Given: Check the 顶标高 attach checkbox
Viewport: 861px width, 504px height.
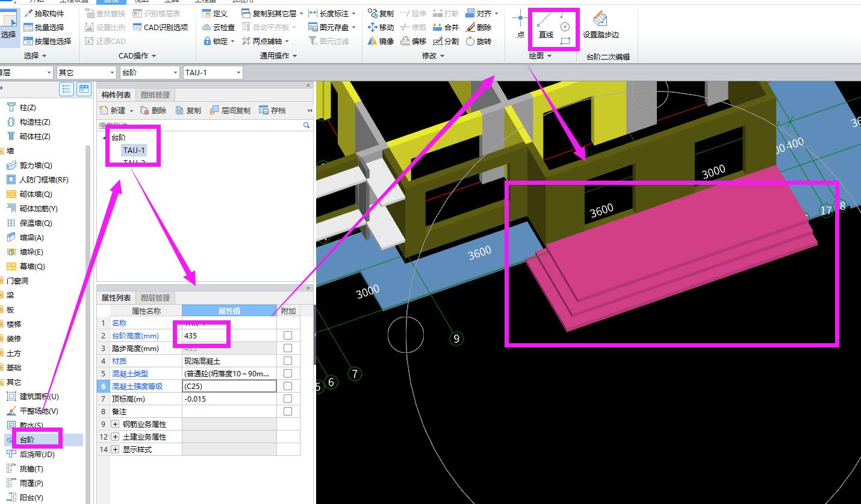Looking at the screenshot, I should tap(288, 399).
